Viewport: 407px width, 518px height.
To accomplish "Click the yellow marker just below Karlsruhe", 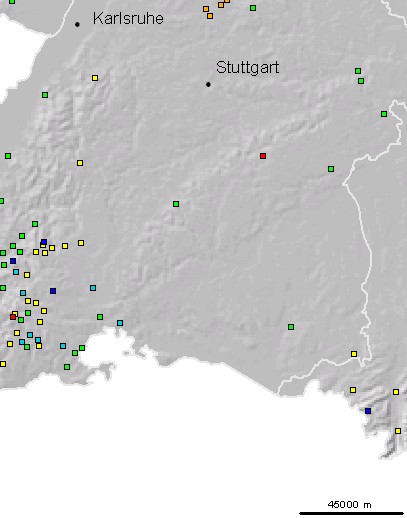I will 95,78.
